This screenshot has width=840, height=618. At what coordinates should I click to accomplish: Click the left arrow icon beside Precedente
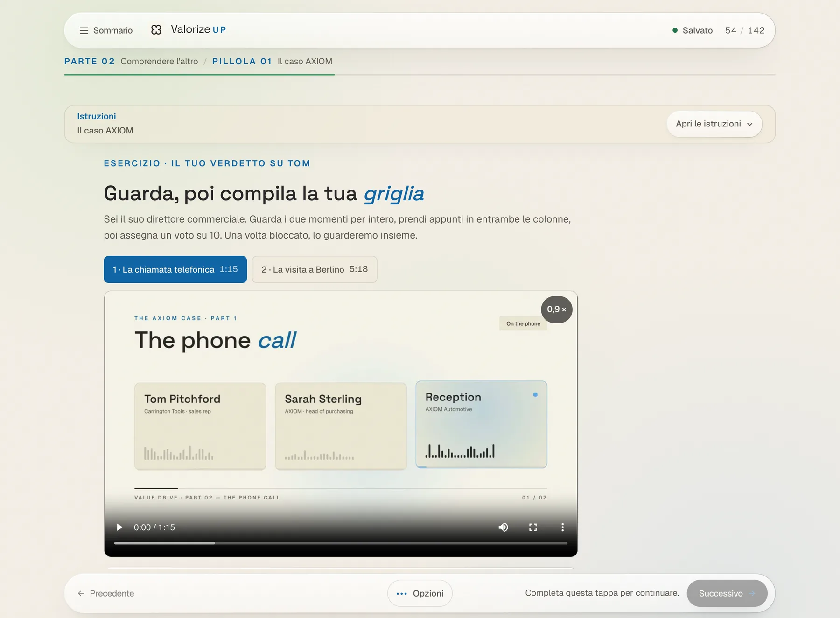81,593
